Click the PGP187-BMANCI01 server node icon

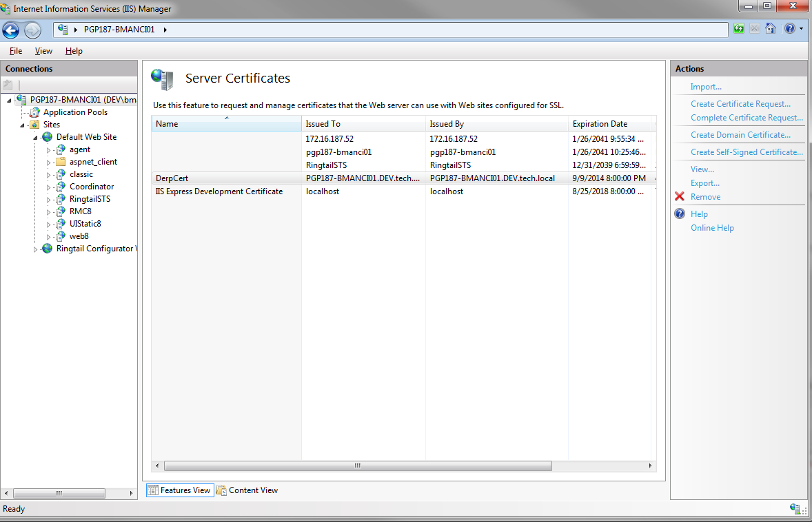tap(21, 99)
